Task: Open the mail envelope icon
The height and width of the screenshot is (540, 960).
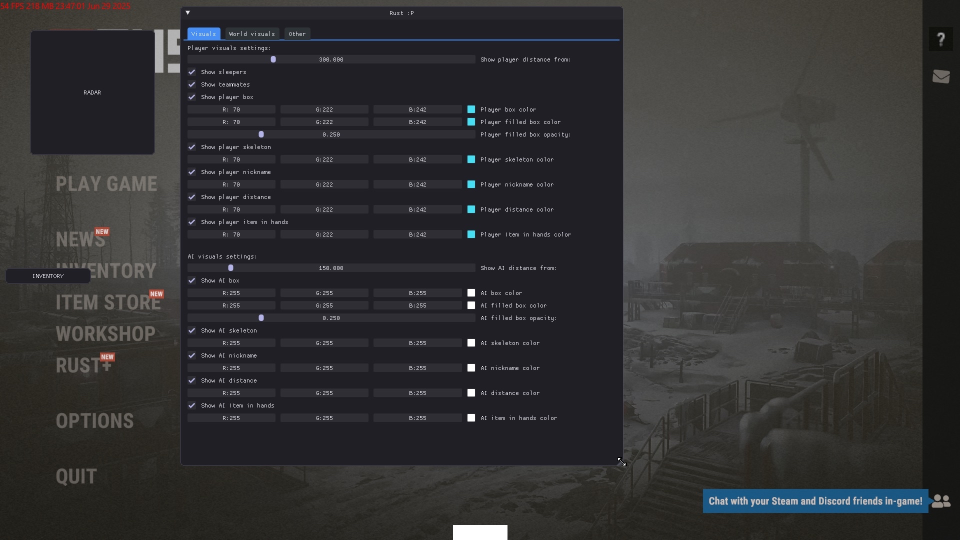Action: (941, 77)
